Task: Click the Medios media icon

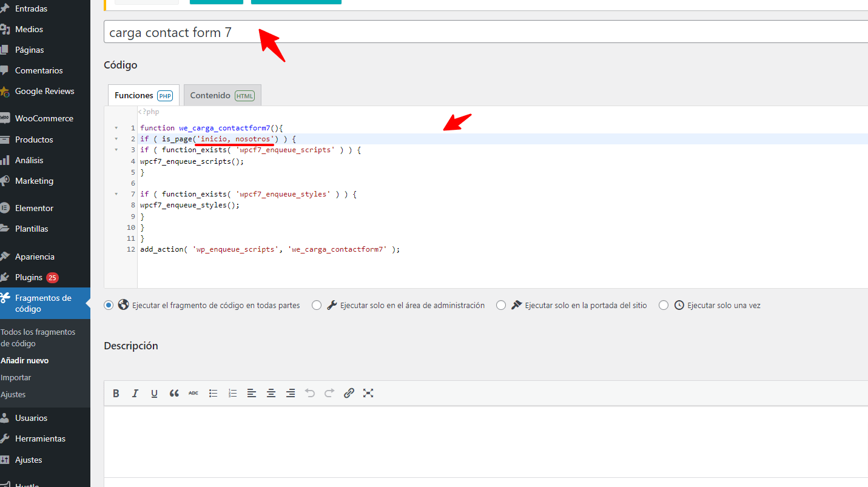Action: click(x=5, y=29)
